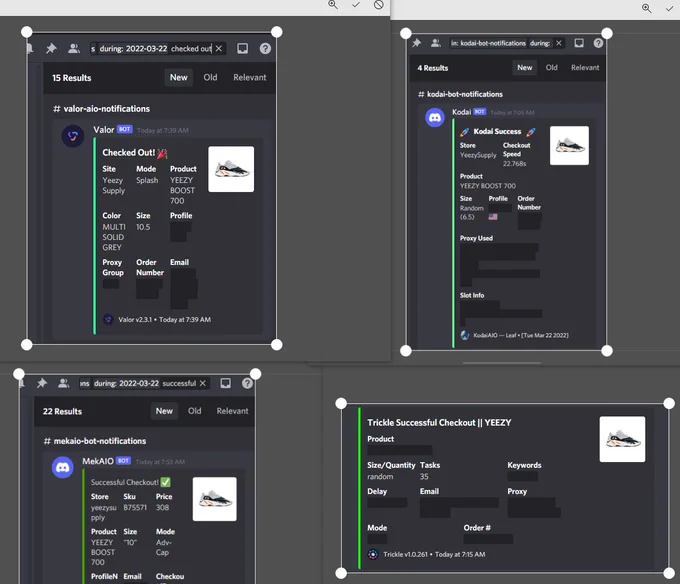Show member list in the Valor Discord panel

[74, 48]
